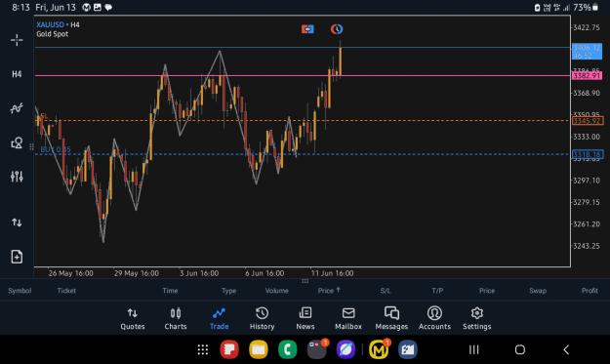Image resolution: width=610 pixels, height=364 pixels.
Task: Open the History tab
Action: tap(262, 319)
